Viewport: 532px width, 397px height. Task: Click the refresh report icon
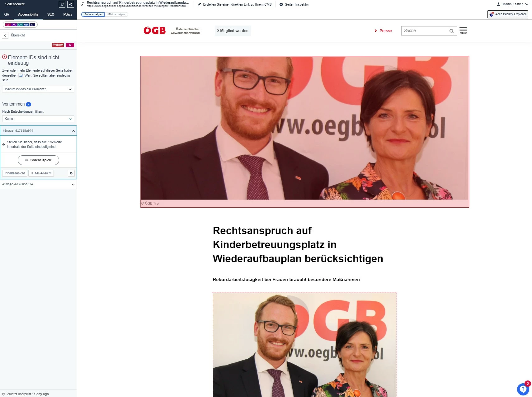[62, 4]
